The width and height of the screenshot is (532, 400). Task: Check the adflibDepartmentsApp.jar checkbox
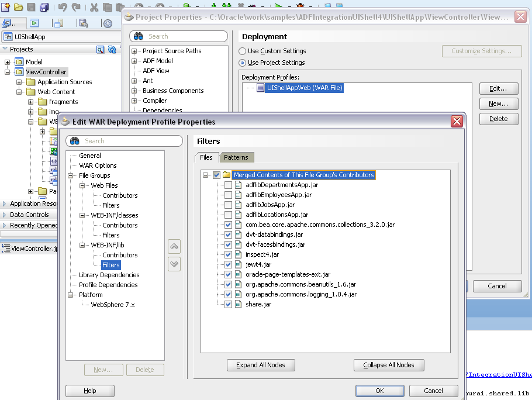tap(228, 184)
